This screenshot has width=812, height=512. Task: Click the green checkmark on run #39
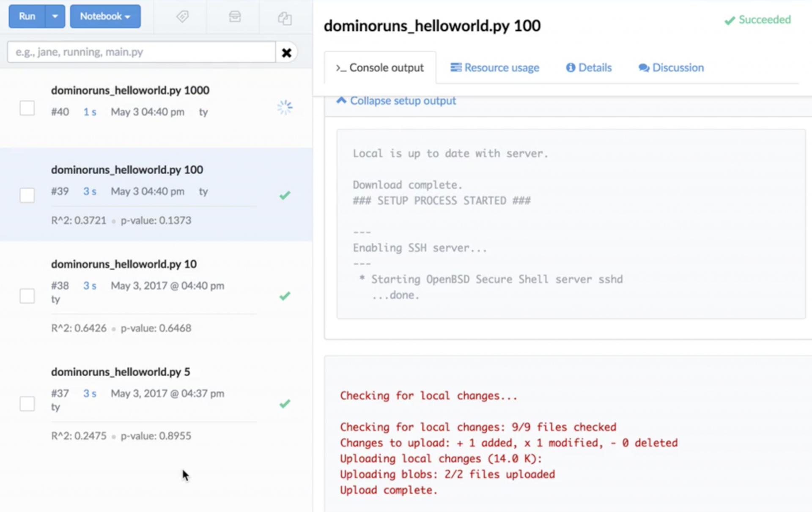[x=285, y=195]
